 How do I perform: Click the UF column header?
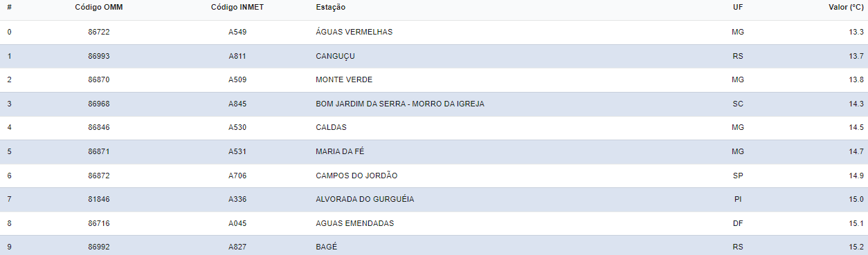coord(737,7)
